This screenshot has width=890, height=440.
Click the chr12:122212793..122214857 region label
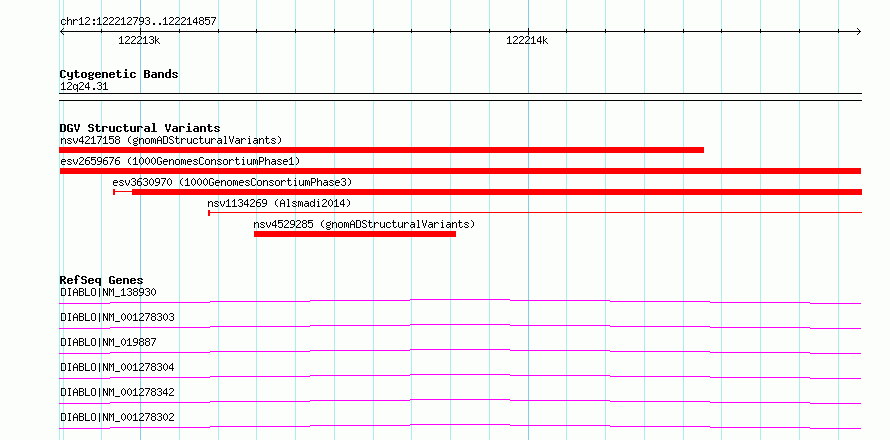point(138,22)
